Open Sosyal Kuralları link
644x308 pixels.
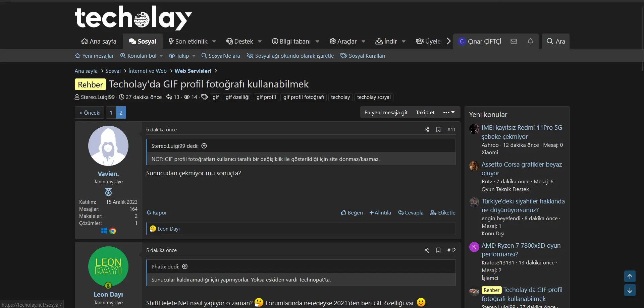point(363,56)
